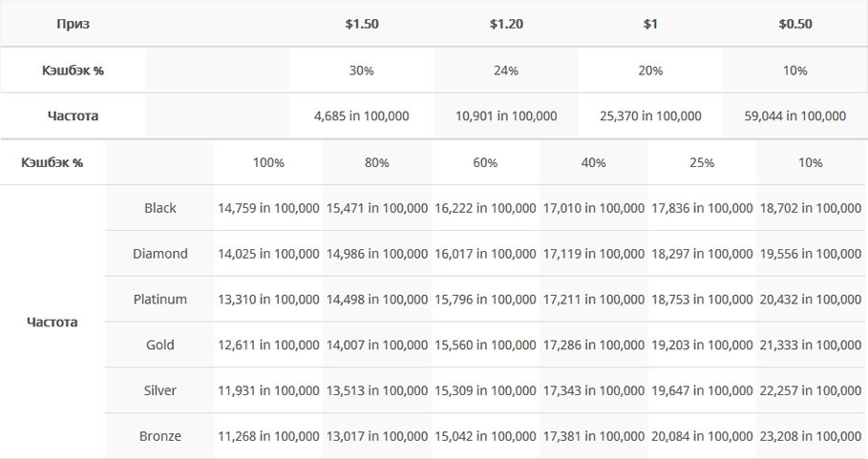The image size is (868, 459).
Task: Click the 14,759 in 100,000 Black cell
Action: tap(268, 208)
